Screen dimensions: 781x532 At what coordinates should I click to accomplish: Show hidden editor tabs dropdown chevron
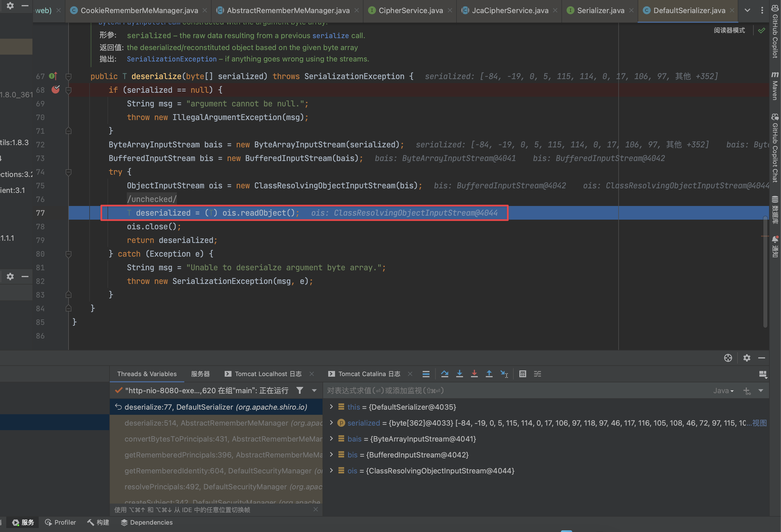tap(747, 10)
